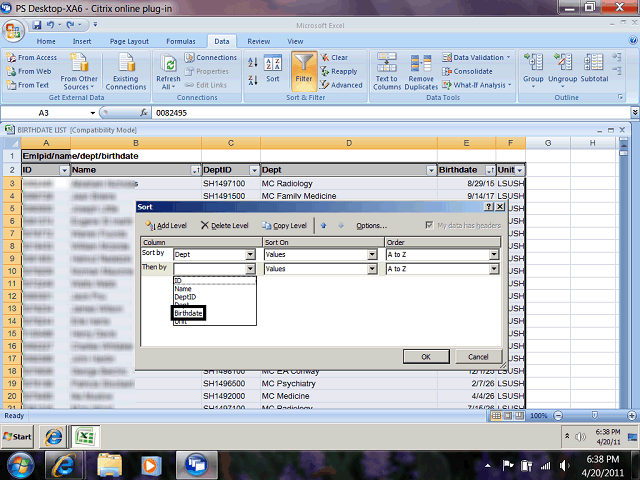
Task: Open the Birthdate column filter dropdown
Action: [x=490, y=170]
